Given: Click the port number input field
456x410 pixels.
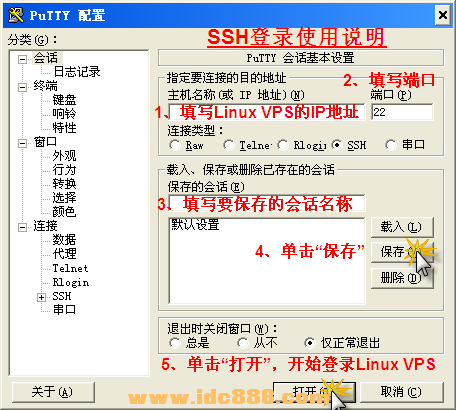Looking at the screenshot, I should pos(402,112).
